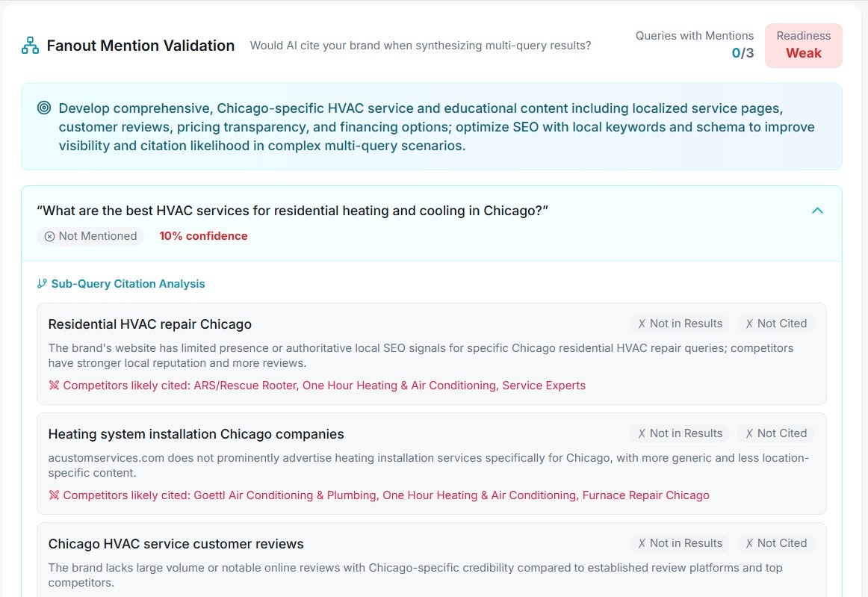This screenshot has height=597, width=868.
Task: Click Not in Results badge for Residential HVAC repair Chicago
Action: [680, 324]
